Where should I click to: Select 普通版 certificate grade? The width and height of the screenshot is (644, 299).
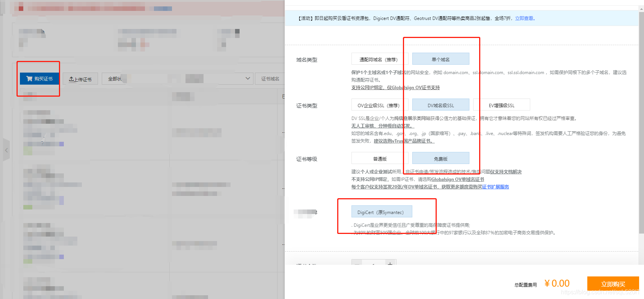pos(380,158)
